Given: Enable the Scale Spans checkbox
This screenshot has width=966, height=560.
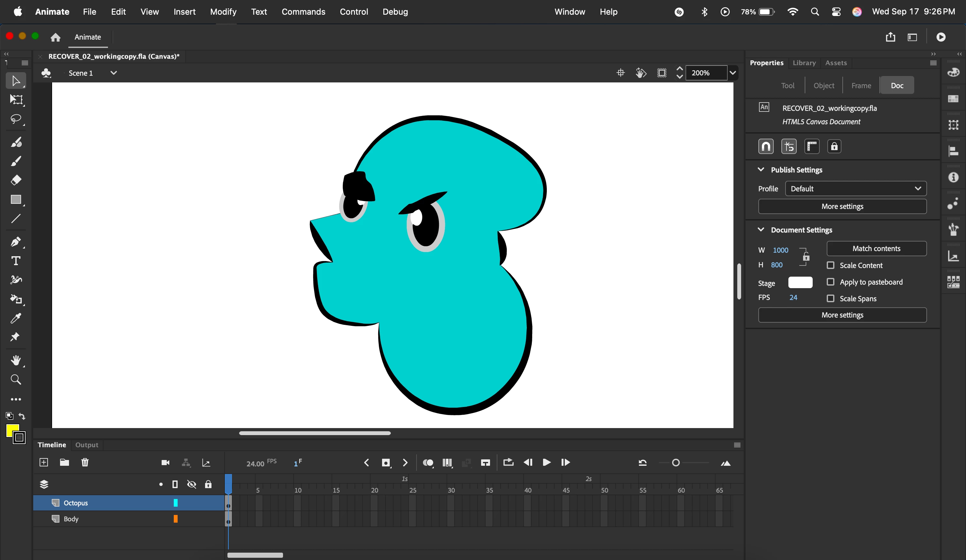Looking at the screenshot, I should tap(830, 298).
